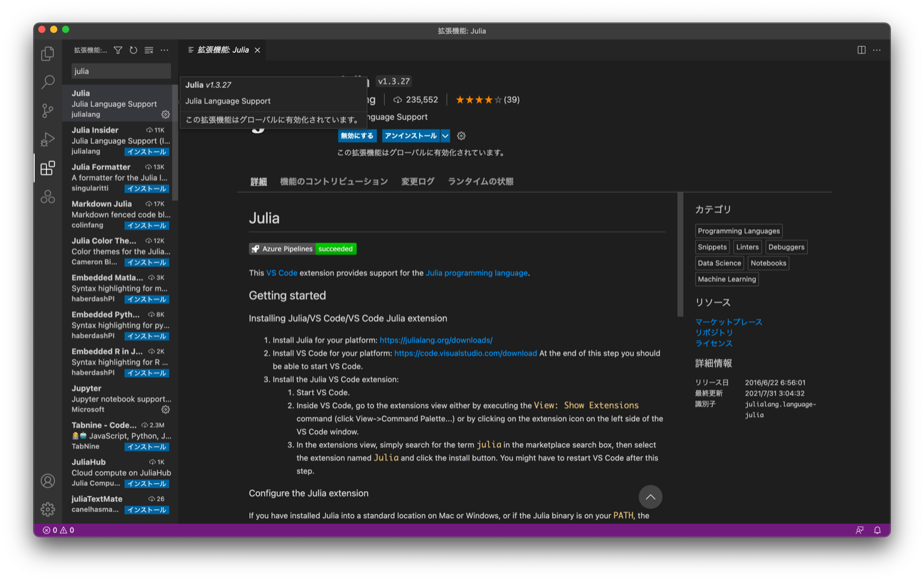Click the Linters category tag
Image resolution: width=924 pixels, height=581 pixels.
(x=747, y=247)
